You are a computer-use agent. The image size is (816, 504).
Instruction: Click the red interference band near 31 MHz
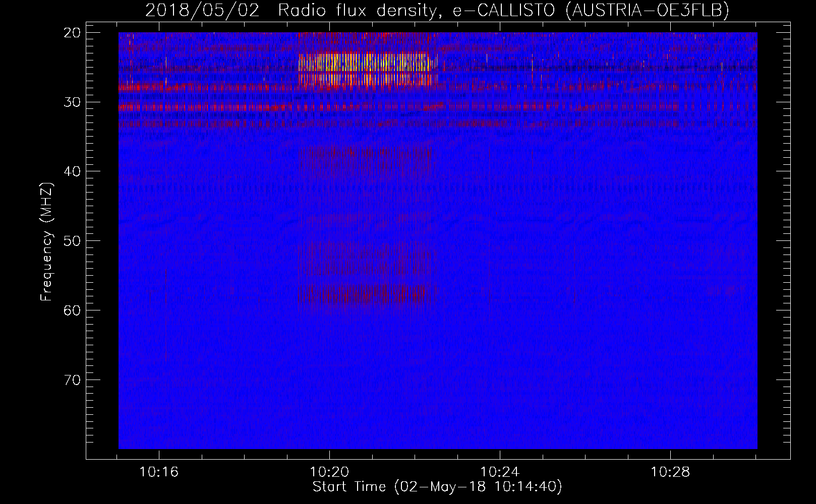point(437,107)
